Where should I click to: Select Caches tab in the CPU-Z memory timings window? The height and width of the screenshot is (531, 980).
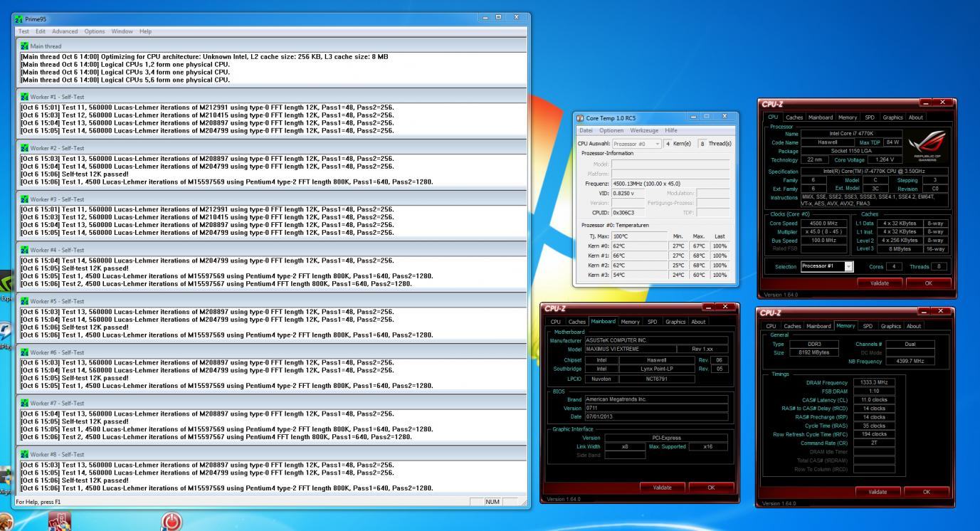794,326
